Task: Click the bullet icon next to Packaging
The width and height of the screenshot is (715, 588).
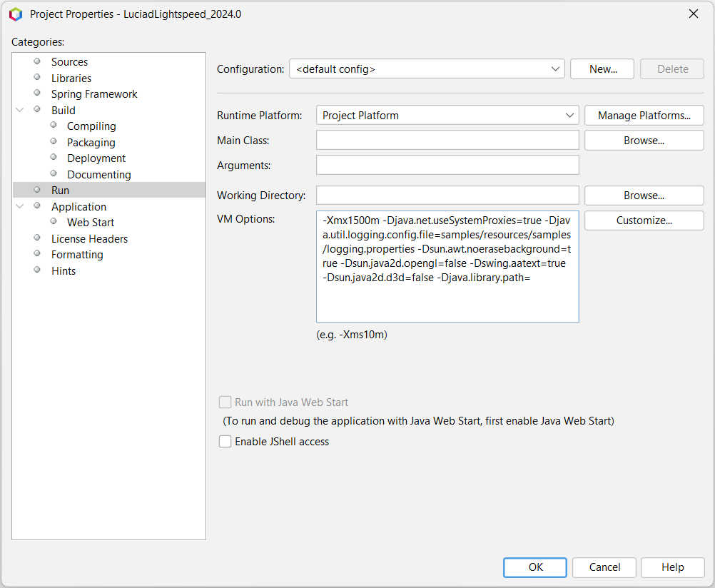Action: pyautogui.click(x=54, y=141)
